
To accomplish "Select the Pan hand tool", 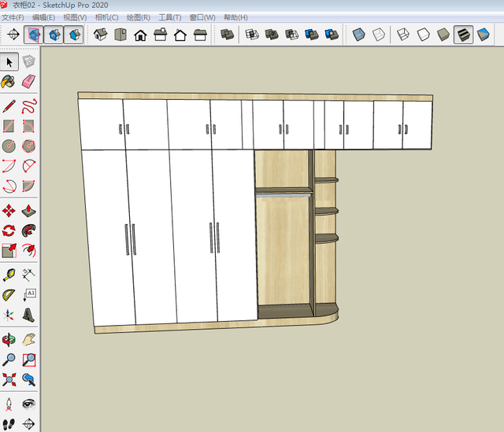I will 28,340.
